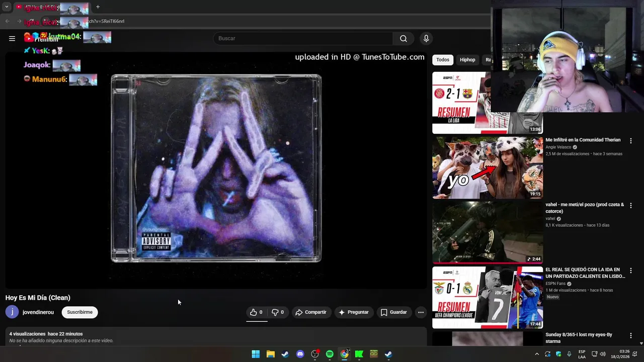The height and width of the screenshot is (362, 644).
Task: Dislike the video with thumbs down
Action: point(278,312)
